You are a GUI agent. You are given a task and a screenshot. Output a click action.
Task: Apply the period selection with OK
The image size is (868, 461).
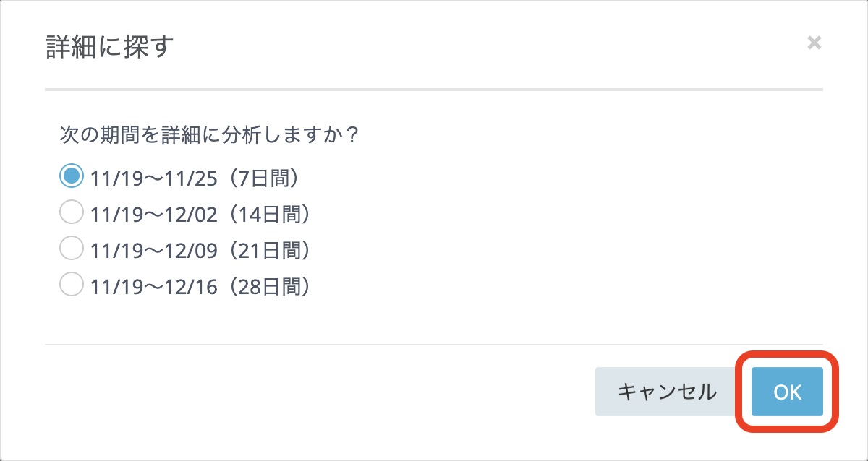pyautogui.click(x=786, y=392)
